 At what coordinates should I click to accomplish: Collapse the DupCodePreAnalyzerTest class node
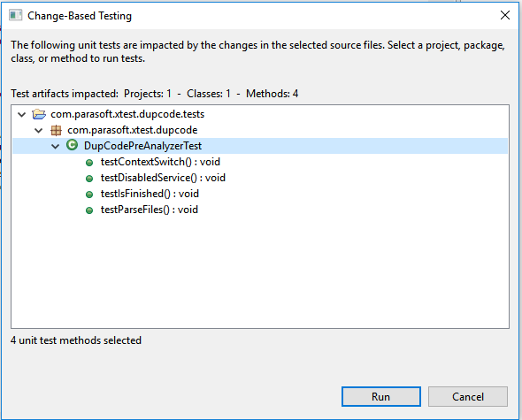click(x=55, y=146)
